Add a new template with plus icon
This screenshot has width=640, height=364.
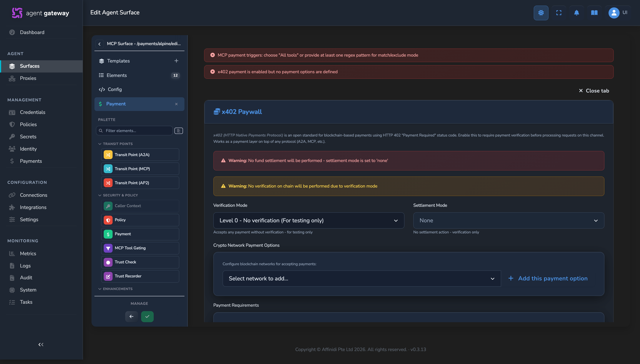coord(176,61)
